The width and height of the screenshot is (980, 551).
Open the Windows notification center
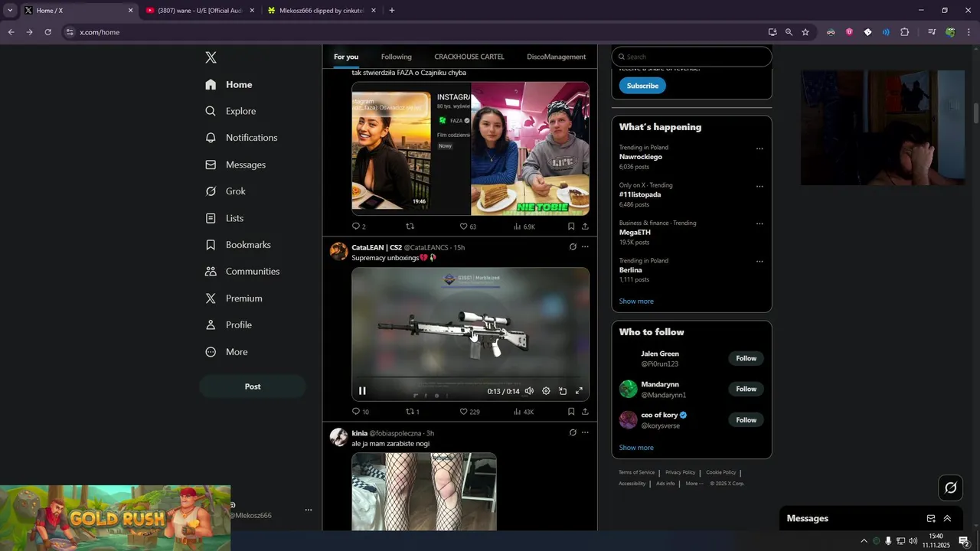[x=964, y=540]
